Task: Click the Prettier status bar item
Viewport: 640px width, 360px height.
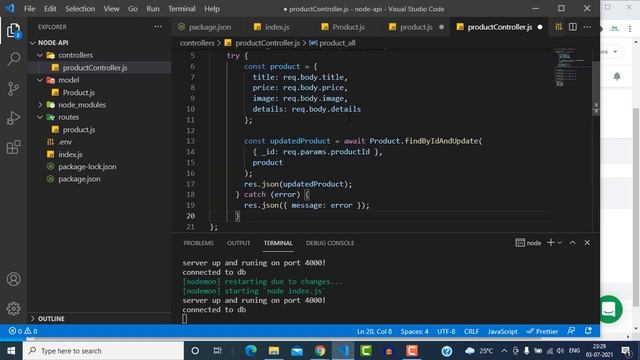Action: pyautogui.click(x=542, y=331)
